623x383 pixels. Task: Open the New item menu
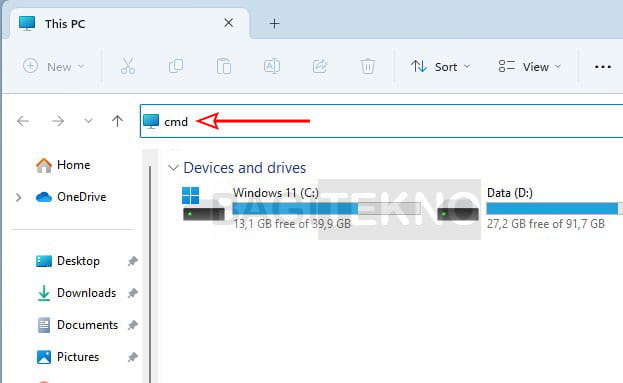point(54,66)
